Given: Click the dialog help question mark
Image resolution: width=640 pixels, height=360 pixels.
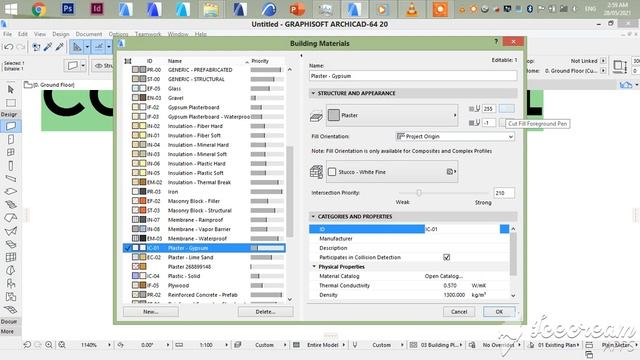Looking at the screenshot, I should (x=496, y=42).
